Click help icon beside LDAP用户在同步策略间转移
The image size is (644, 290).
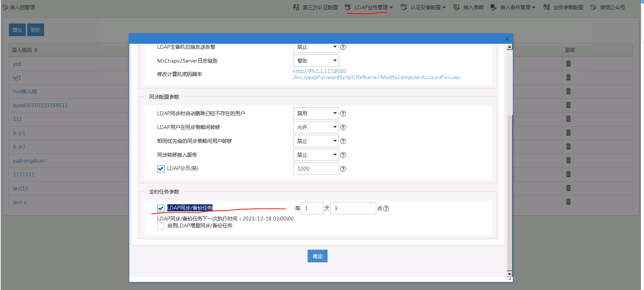click(343, 128)
